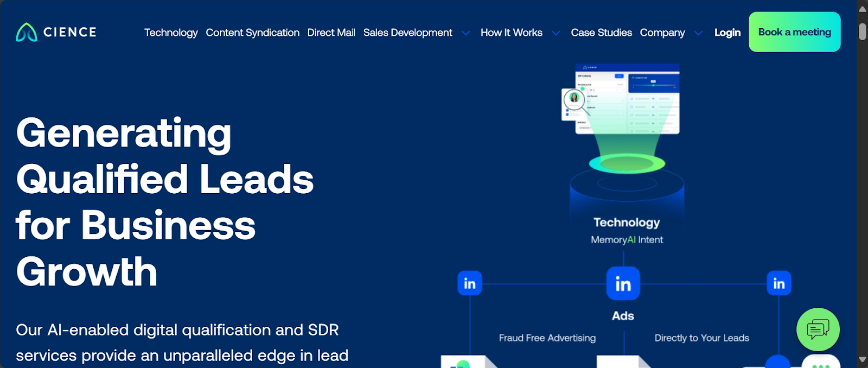The height and width of the screenshot is (368, 868).
Task: Click the Generating Qualified Leads headline
Action: click(165, 202)
